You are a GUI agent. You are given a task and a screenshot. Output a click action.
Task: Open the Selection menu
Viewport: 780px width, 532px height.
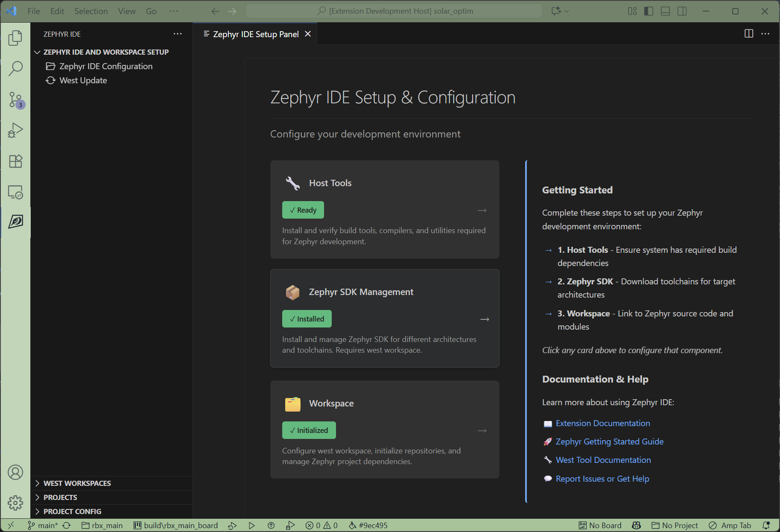(91, 11)
